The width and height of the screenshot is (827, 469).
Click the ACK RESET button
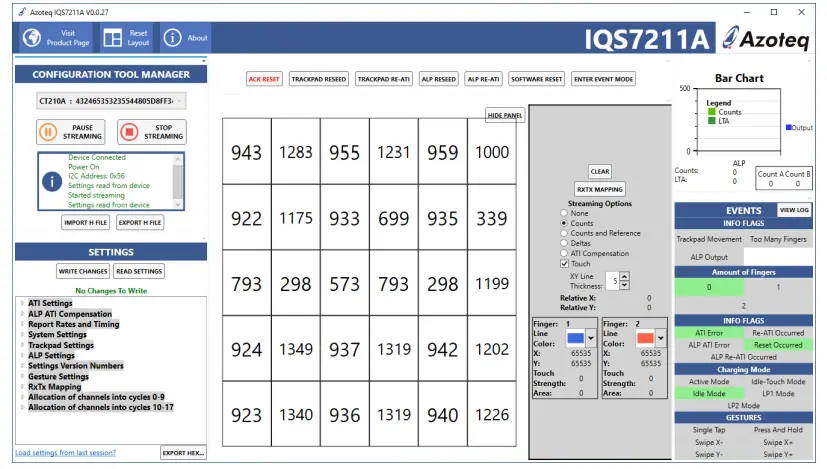click(x=264, y=79)
